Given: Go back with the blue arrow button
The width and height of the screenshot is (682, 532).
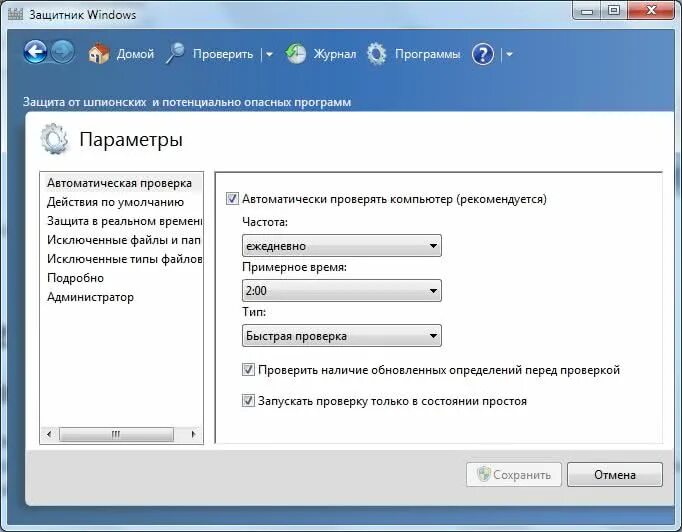Looking at the screenshot, I should pos(35,52).
